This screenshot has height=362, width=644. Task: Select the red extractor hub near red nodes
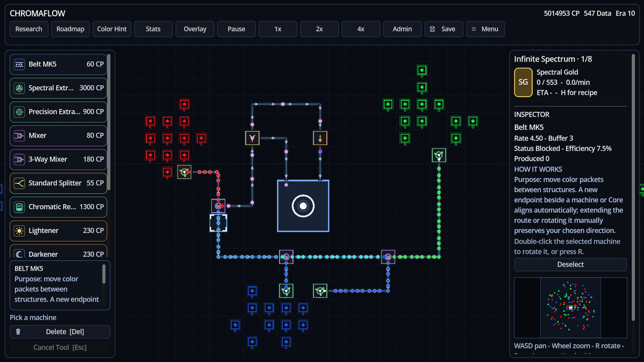coord(184,172)
